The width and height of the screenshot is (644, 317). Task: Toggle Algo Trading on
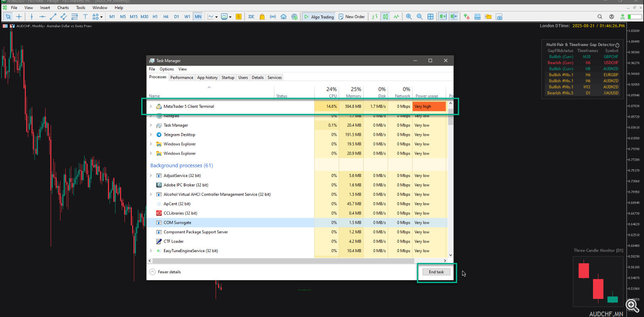(319, 16)
